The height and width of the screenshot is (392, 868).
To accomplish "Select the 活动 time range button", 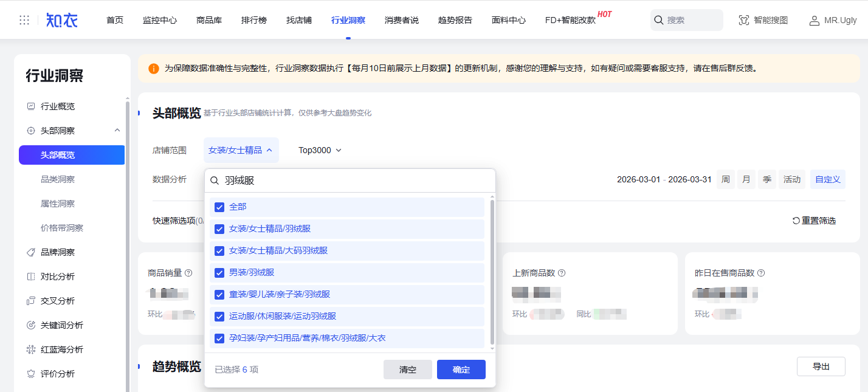I will tap(792, 179).
